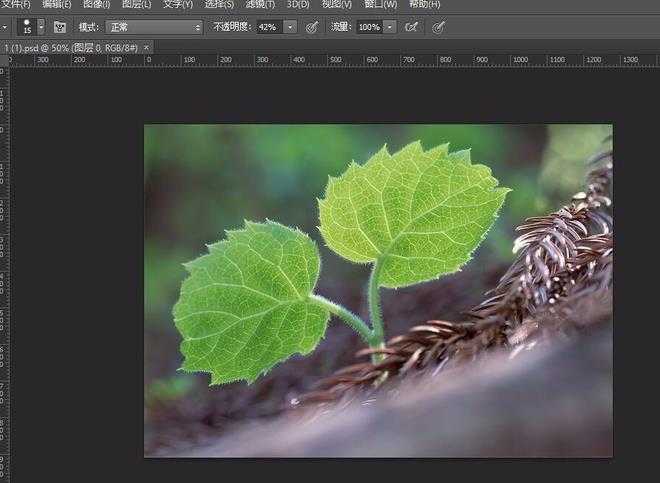Close the 1 (1).psd document tab

click(146, 47)
